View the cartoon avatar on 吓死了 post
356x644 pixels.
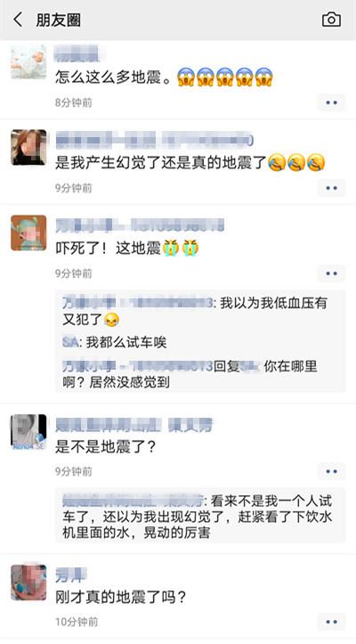pyautogui.click(x=28, y=232)
